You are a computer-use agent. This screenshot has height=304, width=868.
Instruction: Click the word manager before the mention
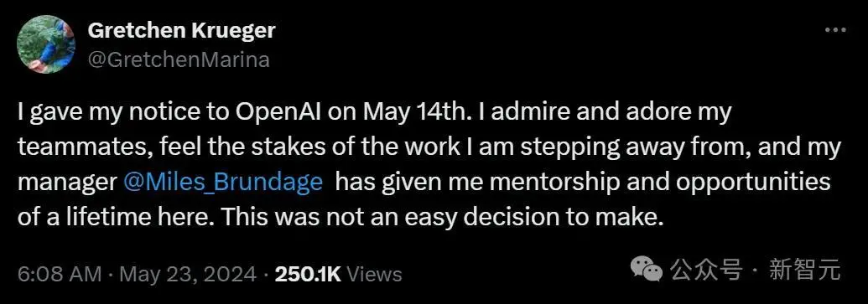(67, 183)
